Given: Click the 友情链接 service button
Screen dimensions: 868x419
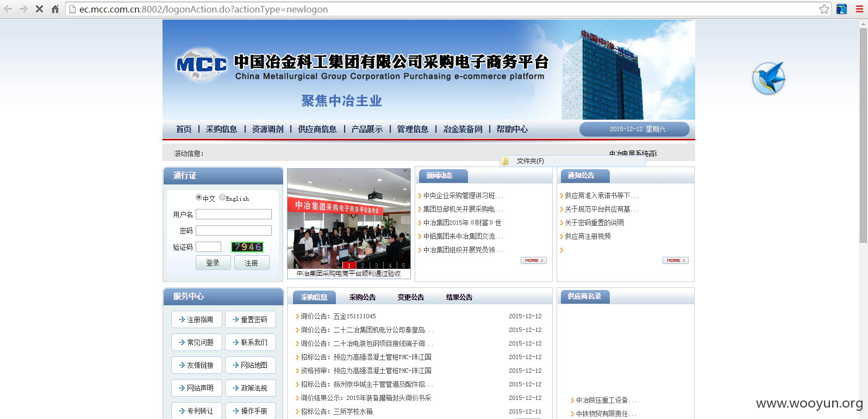Looking at the screenshot, I should coord(196,365).
